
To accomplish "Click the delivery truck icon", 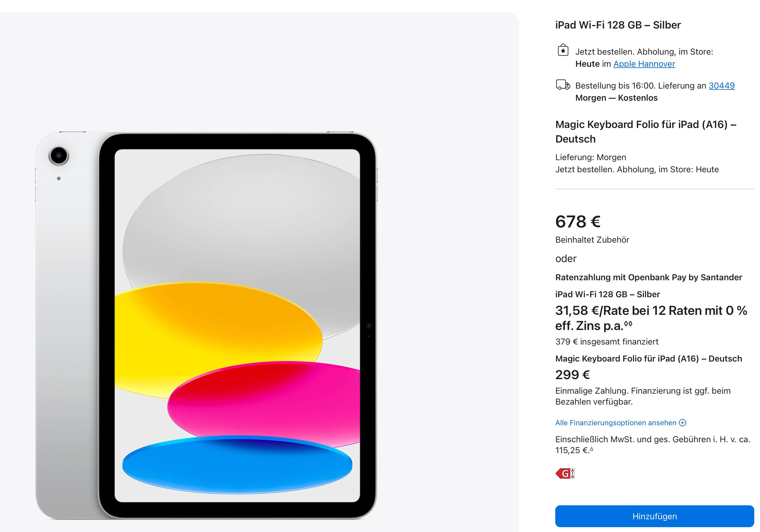I will tap(563, 85).
